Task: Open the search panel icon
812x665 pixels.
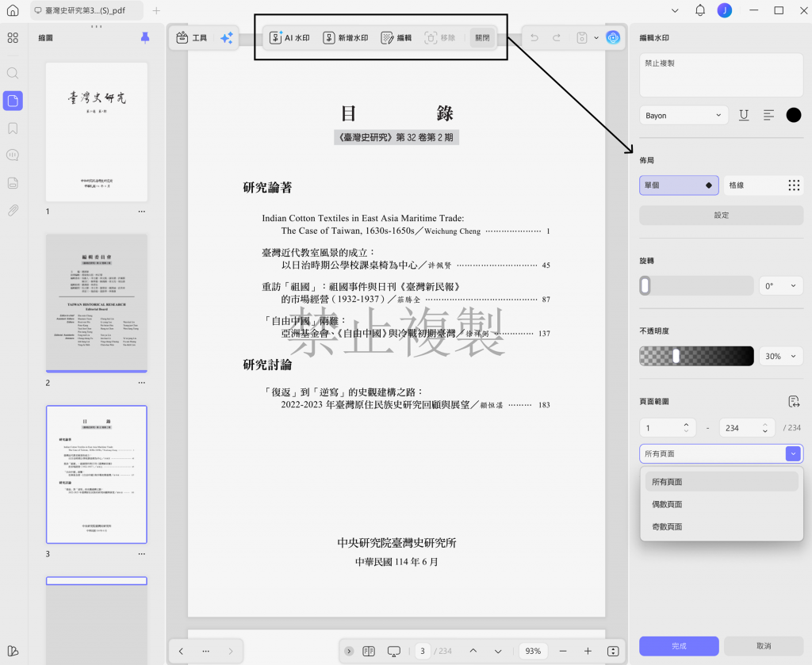Action: tap(13, 73)
